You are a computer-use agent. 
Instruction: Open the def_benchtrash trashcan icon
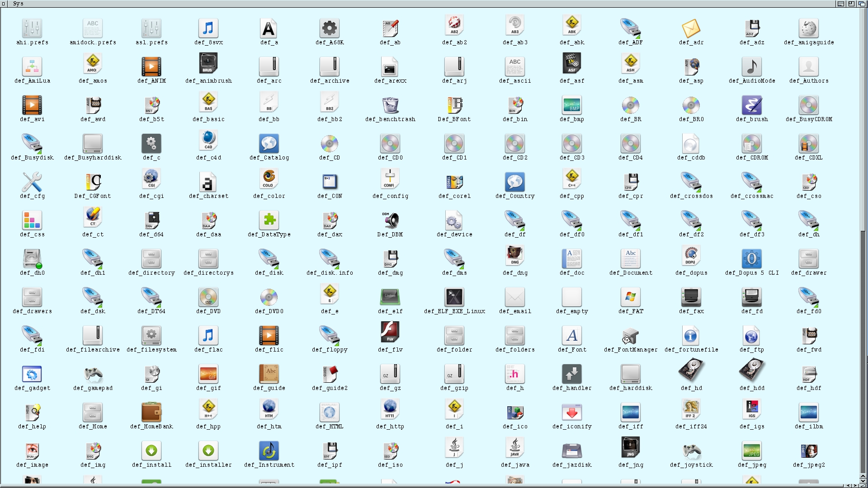390,105
